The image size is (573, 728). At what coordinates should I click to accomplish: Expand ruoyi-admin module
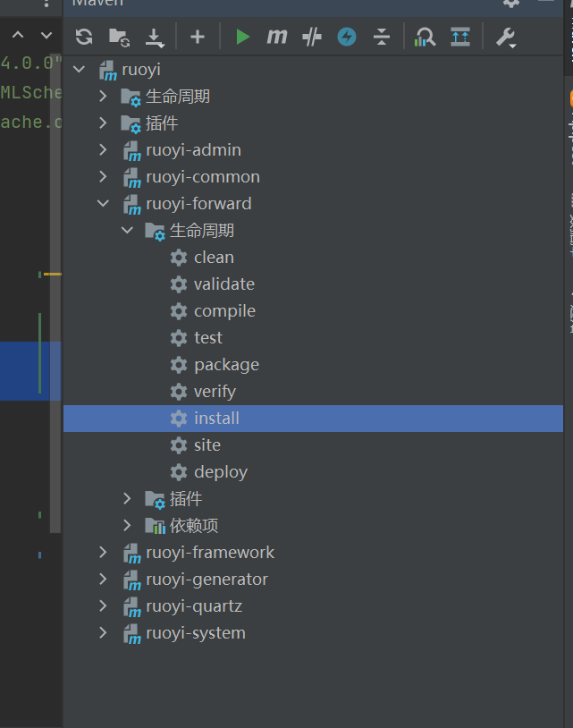tap(103, 150)
